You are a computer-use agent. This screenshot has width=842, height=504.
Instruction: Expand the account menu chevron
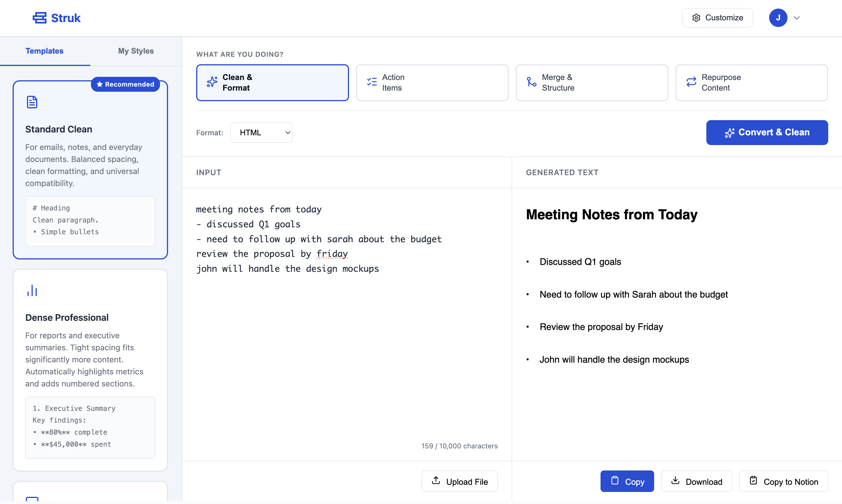(796, 18)
